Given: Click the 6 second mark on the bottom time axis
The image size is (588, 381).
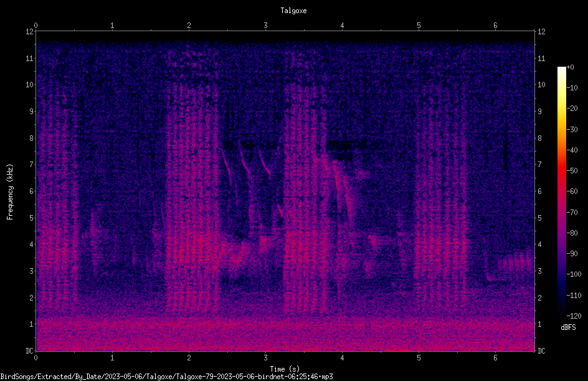Looking at the screenshot, I should click(495, 358).
